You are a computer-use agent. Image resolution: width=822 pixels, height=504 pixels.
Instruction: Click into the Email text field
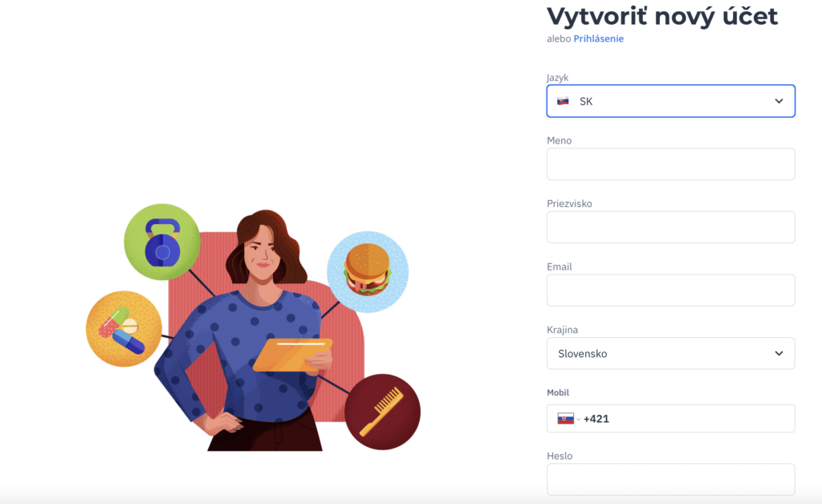coord(670,291)
